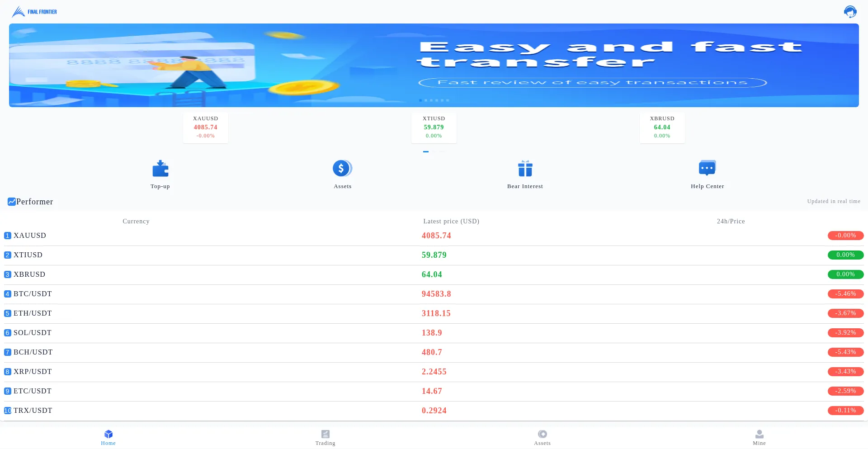This screenshot has height=449, width=868.
Task: Click the Top-up wallet icon
Action: pyautogui.click(x=160, y=169)
